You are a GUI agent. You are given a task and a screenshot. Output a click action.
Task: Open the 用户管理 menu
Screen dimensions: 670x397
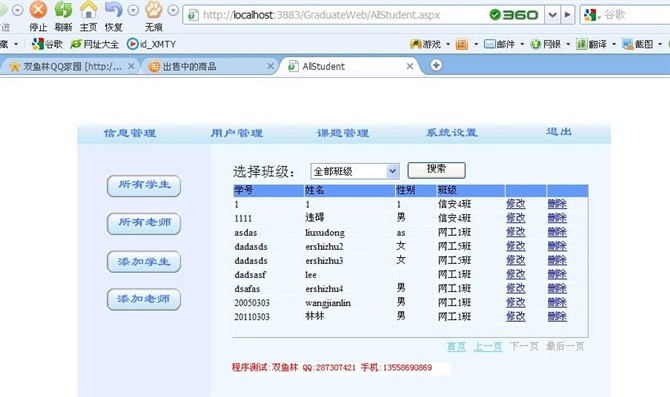(237, 133)
